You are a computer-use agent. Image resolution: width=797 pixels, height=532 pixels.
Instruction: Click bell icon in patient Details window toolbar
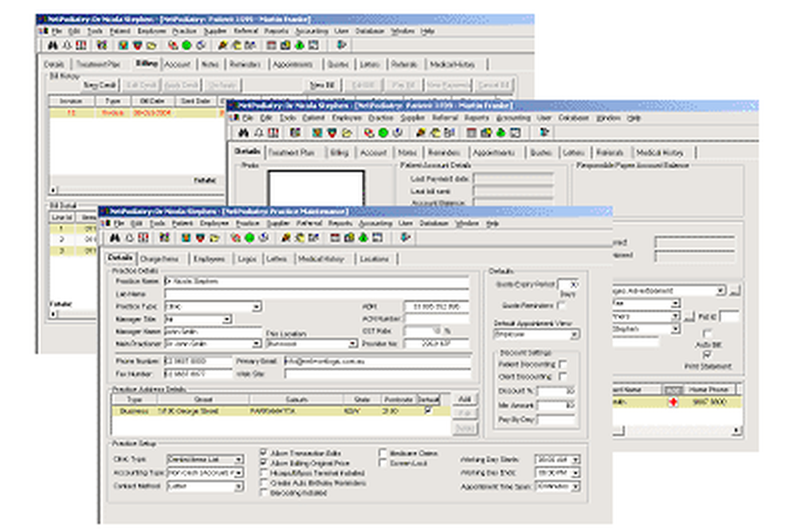[259, 133]
